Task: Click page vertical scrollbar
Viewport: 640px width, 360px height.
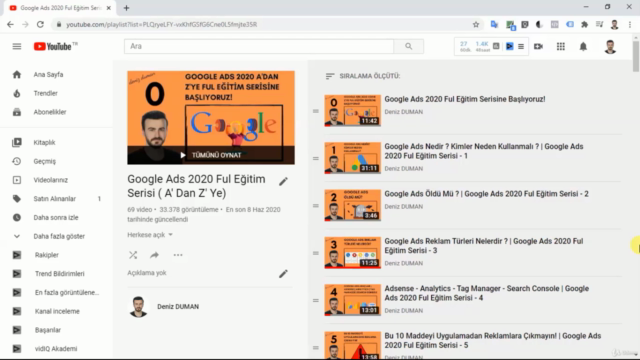Action: 636,57
